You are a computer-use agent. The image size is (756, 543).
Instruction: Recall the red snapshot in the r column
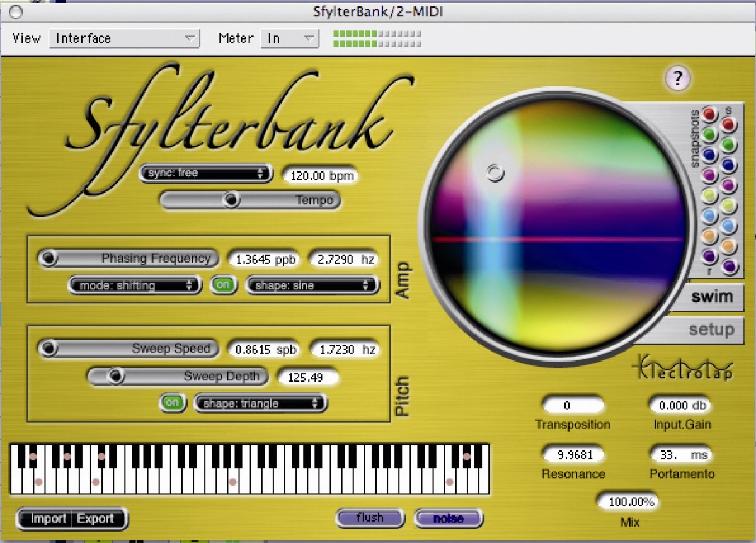(711, 114)
